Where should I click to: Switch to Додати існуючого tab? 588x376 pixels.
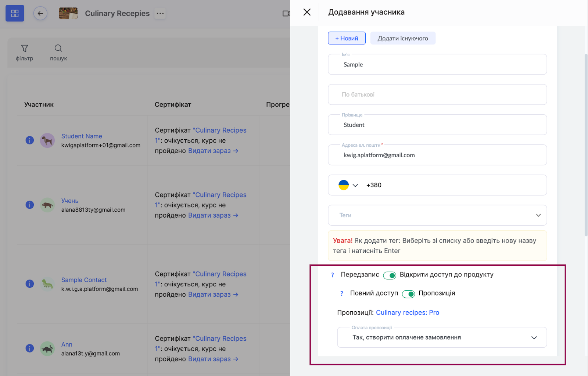click(403, 38)
